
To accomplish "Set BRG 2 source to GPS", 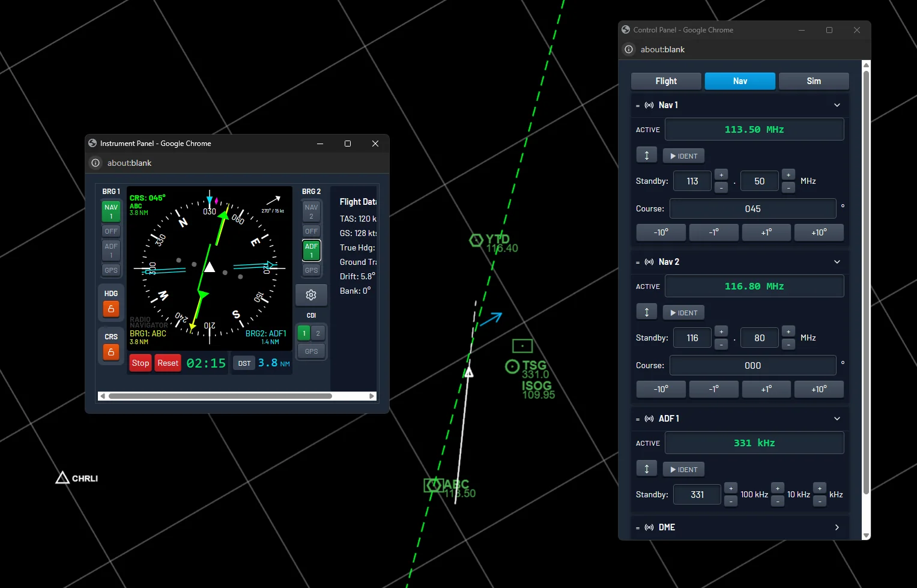I will pyautogui.click(x=311, y=270).
